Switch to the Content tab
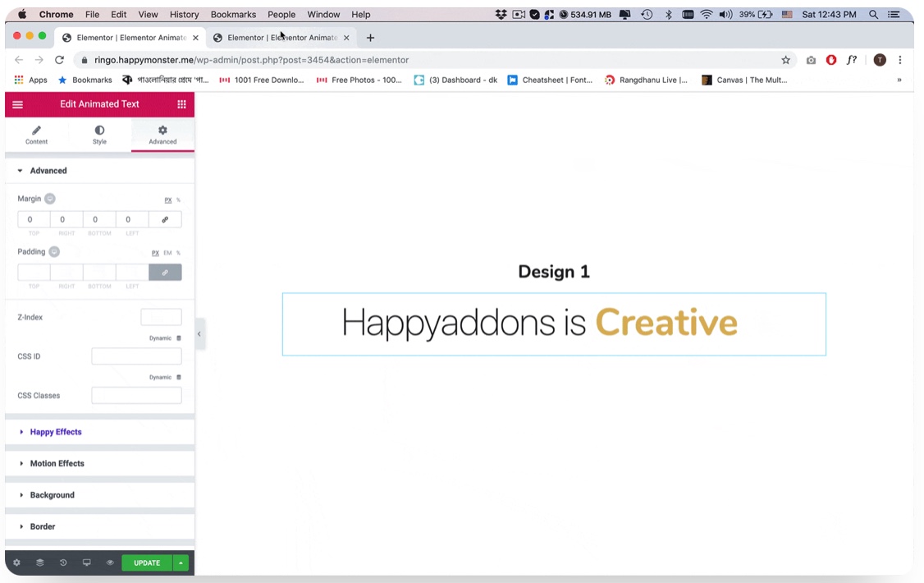This screenshot has width=924, height=583. [x=37, y=135]
